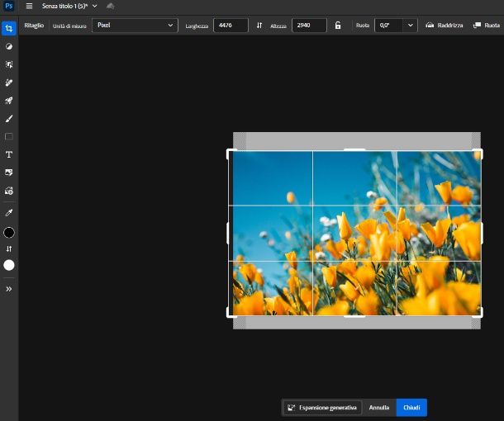
Task: Click the Ritaglio label in options bar
Action: pos(34,25)
